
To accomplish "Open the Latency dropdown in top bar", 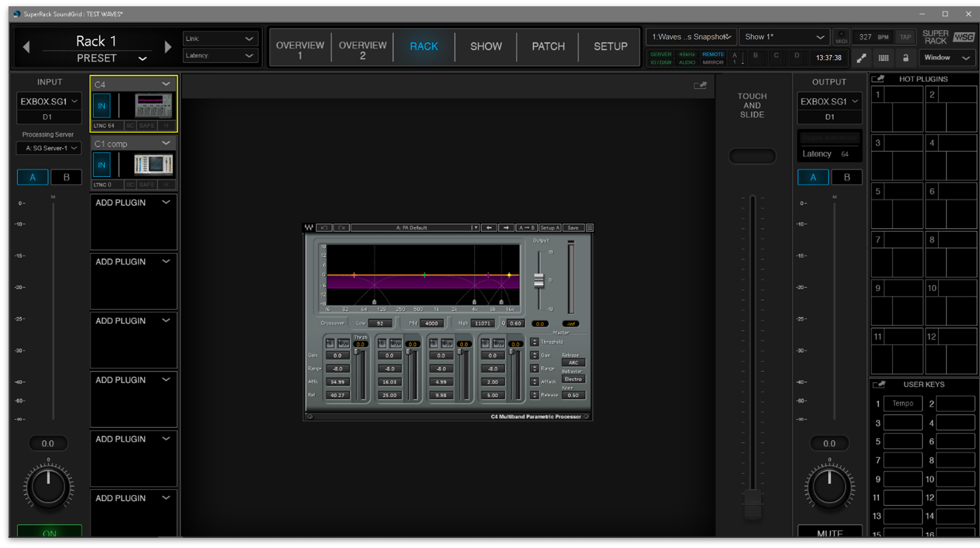I will [x=220, y=56].
